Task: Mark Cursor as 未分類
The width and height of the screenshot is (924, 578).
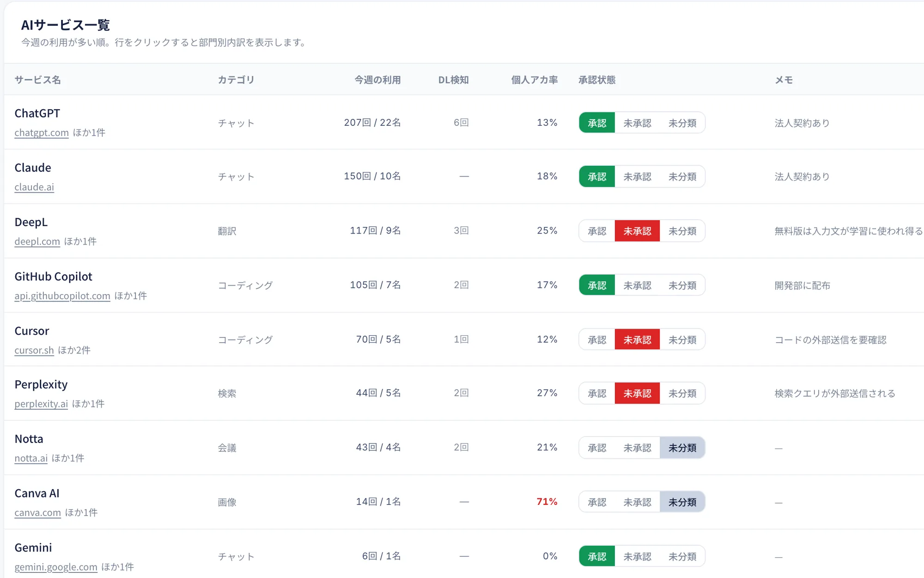Action: point(682,339)
